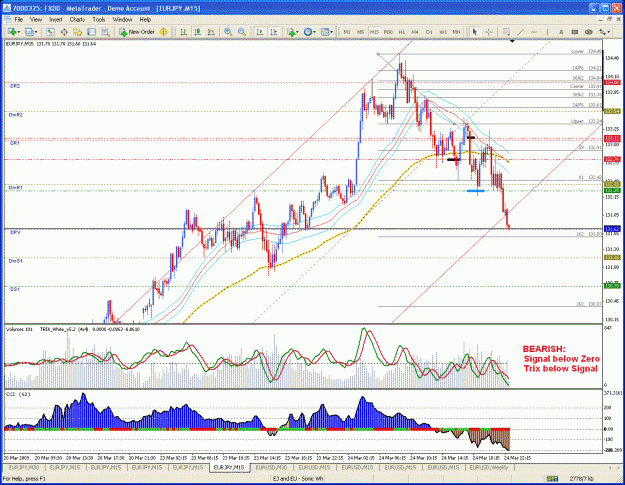Toggle chart Auto Scroll
625x485 pixels.
(x=260, y=32)
